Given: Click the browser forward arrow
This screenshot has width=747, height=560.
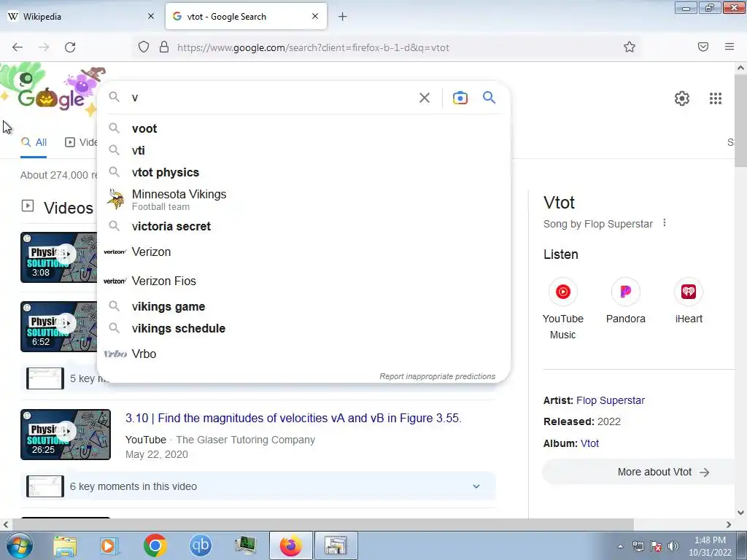Looking at the screenshot, I should click(44, 47).
